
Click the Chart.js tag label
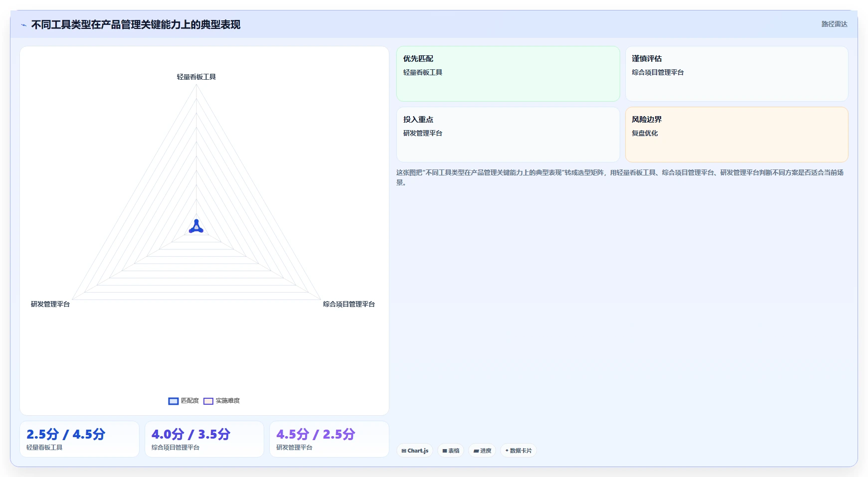click(418, 451)
